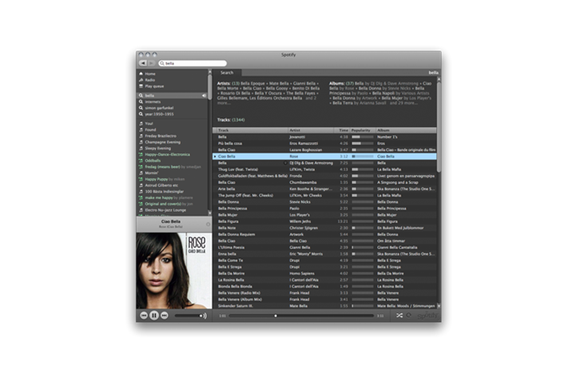Click the small round icon on the DJ Dlg 'Bella' row
This screenshot has width=588, height=366.
285,163
